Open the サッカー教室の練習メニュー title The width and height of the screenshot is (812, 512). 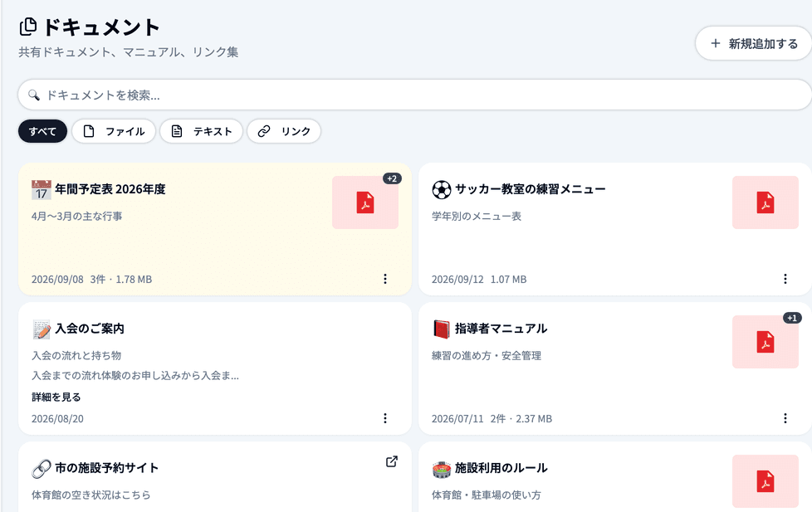[531, 189]
